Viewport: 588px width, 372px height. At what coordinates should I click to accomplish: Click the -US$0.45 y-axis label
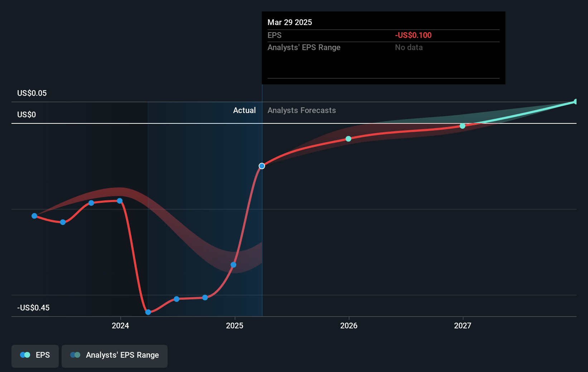point(33,308)
